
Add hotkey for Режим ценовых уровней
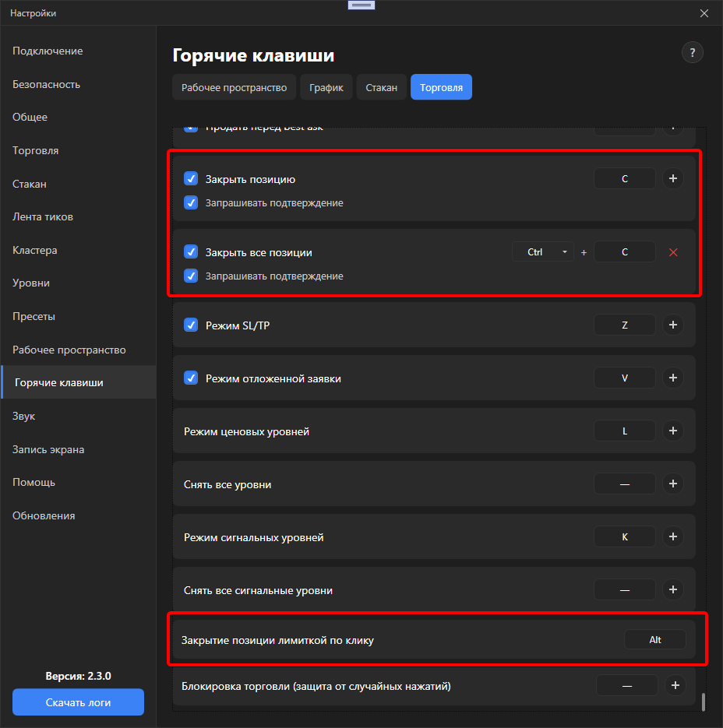(673, 431)
